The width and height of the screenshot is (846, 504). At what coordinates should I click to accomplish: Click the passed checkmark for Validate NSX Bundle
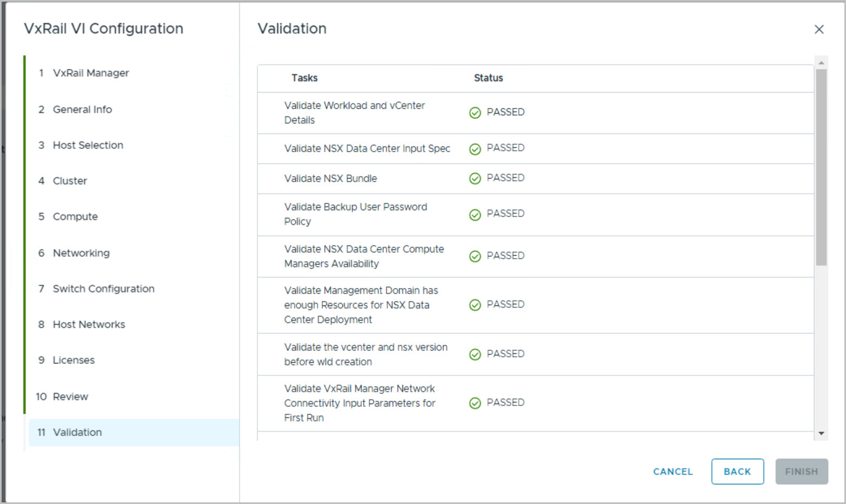475,178
